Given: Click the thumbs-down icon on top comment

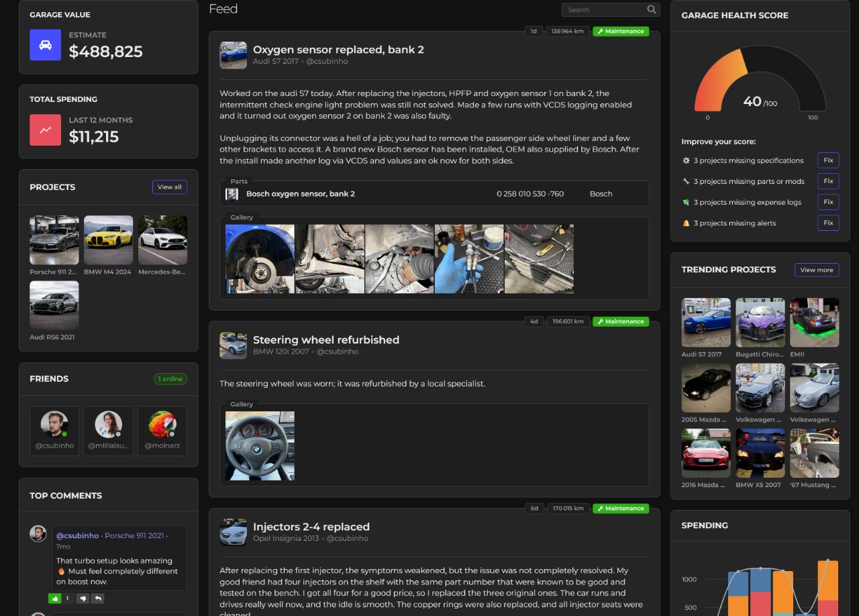Looking at the screenshot, I should (x=83, y=598).
